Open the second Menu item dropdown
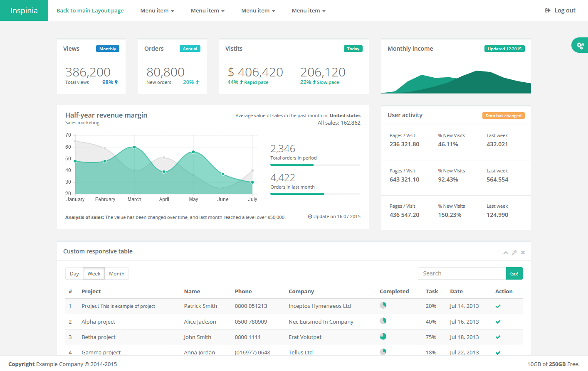 208,10
